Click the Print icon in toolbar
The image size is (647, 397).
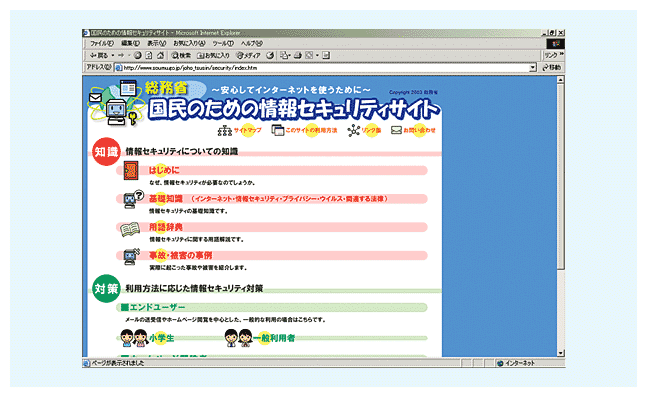(298, 55)
